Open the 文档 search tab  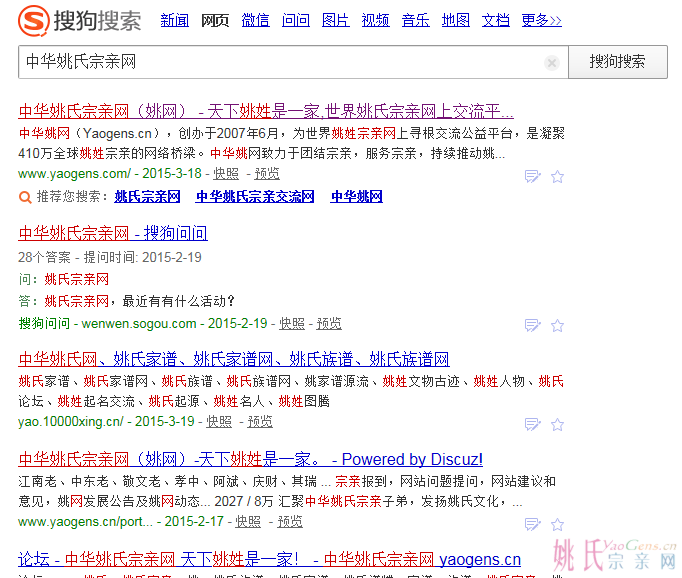[x=495, y=20]
